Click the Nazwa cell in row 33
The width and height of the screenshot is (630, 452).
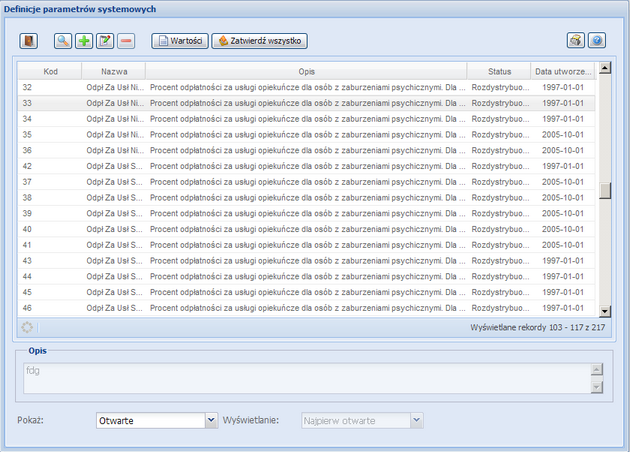click(x=114, y=103)
